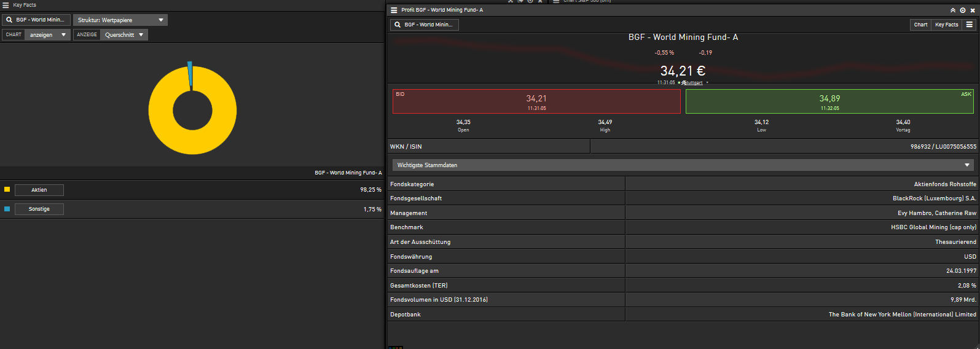The image size is (980, 349).
Task: Switch to Key Facts view in Profil panel
Action: click(x=946, y=25)
